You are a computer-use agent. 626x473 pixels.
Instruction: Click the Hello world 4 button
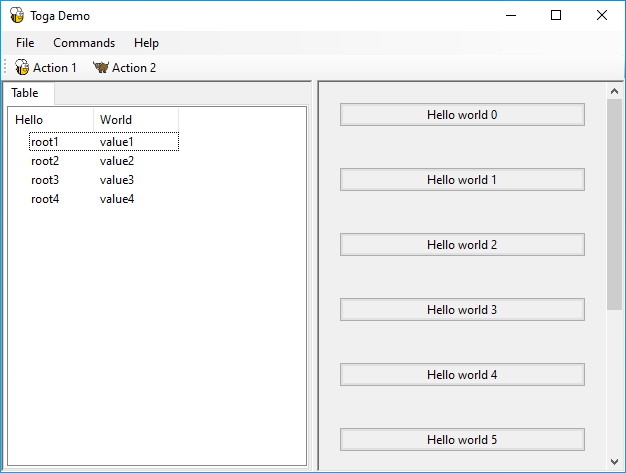(462, 375)
